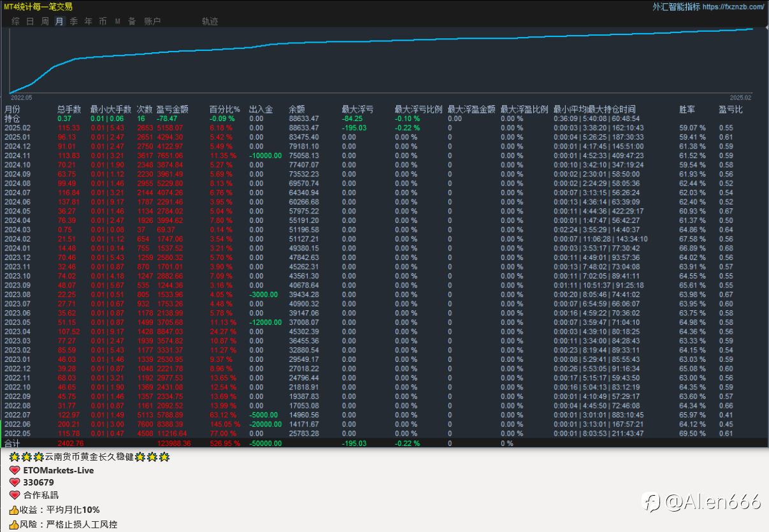Click the 胜率 win rate column header
The width and height of the screenshot is (769, 532).
tap(687, 109)
